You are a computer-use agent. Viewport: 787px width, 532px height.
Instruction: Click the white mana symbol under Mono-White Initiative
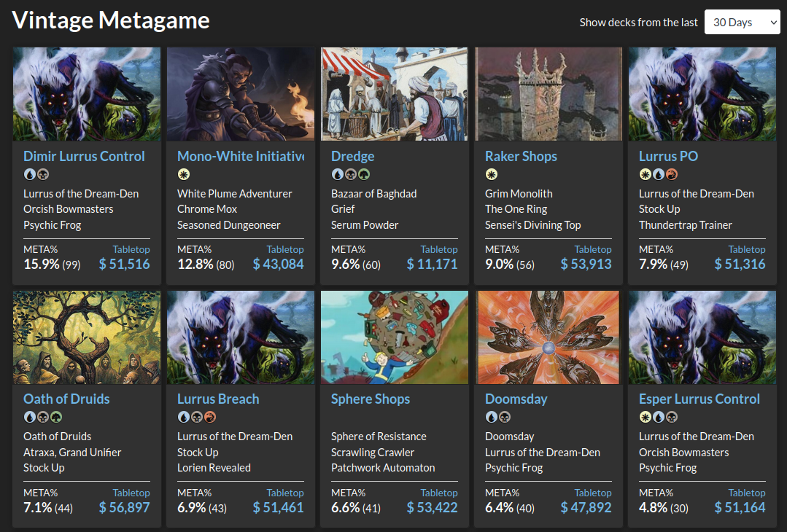point(183,175)
